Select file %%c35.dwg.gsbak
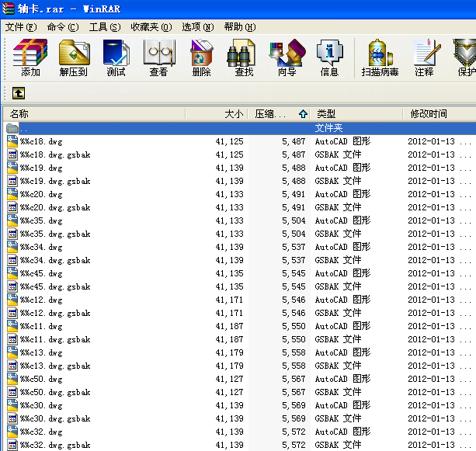The width and height of the screenshot is (476, 451). click(55, 234)
